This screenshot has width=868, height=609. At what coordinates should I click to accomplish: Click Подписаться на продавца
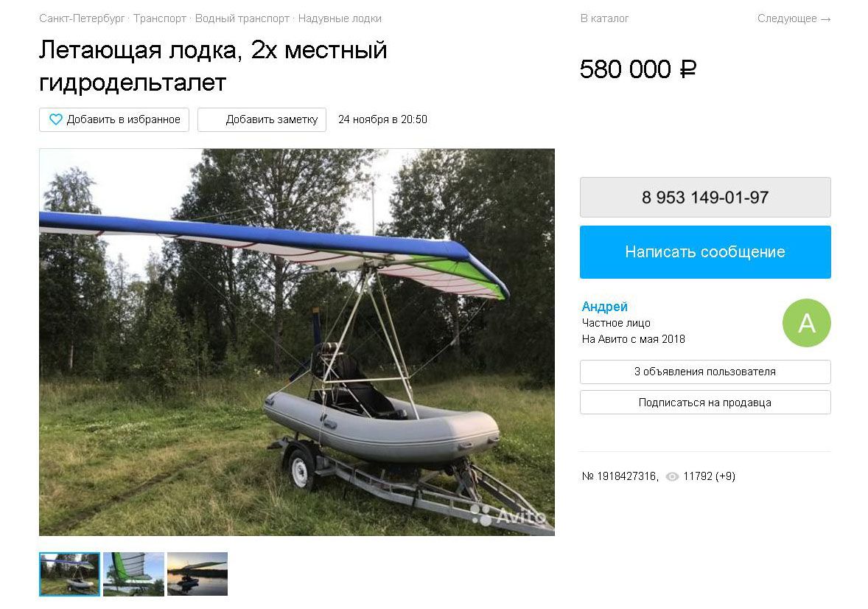tap(705, 403)
